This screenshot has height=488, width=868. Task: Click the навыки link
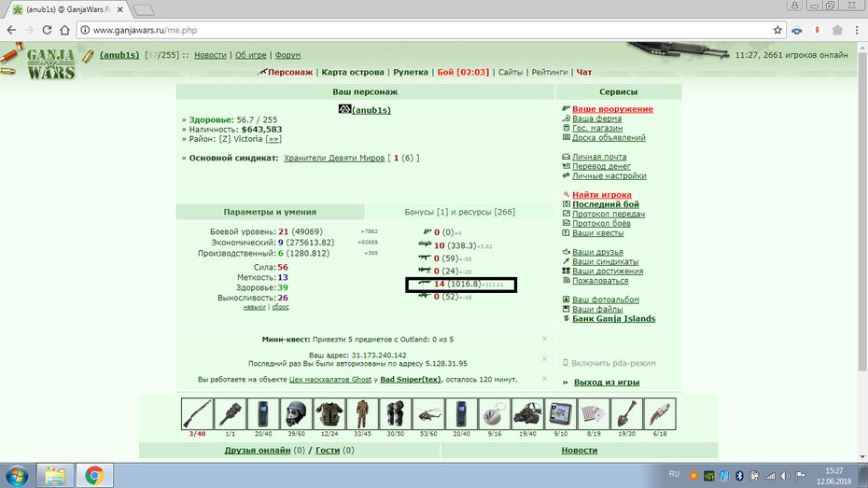(x=255, y=307)
